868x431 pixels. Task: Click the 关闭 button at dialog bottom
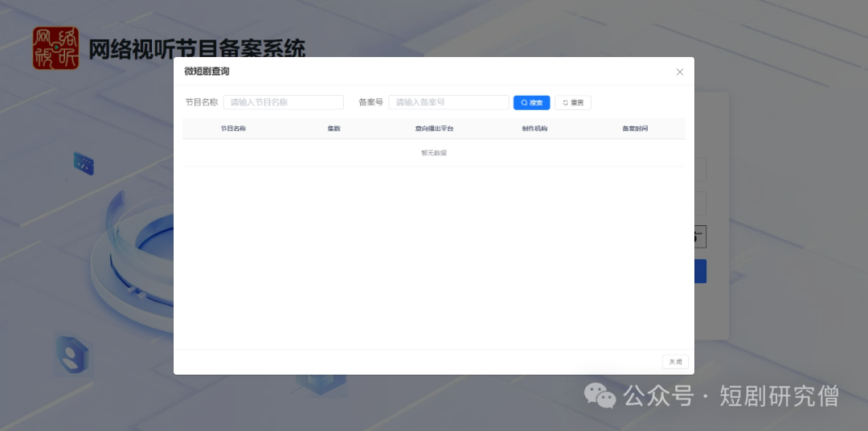[675, 362]
